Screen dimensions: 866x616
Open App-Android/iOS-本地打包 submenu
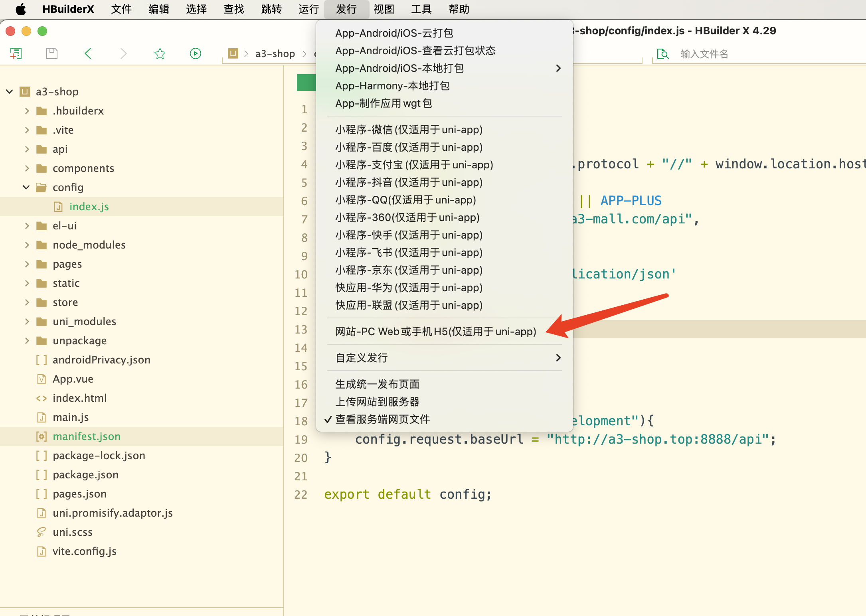click(x=445, y=68)
